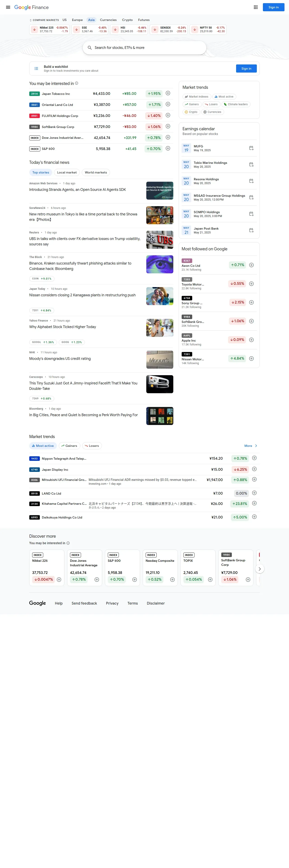
Task: Follow Apple Inc with plus icon
Action: click(251, 340)
